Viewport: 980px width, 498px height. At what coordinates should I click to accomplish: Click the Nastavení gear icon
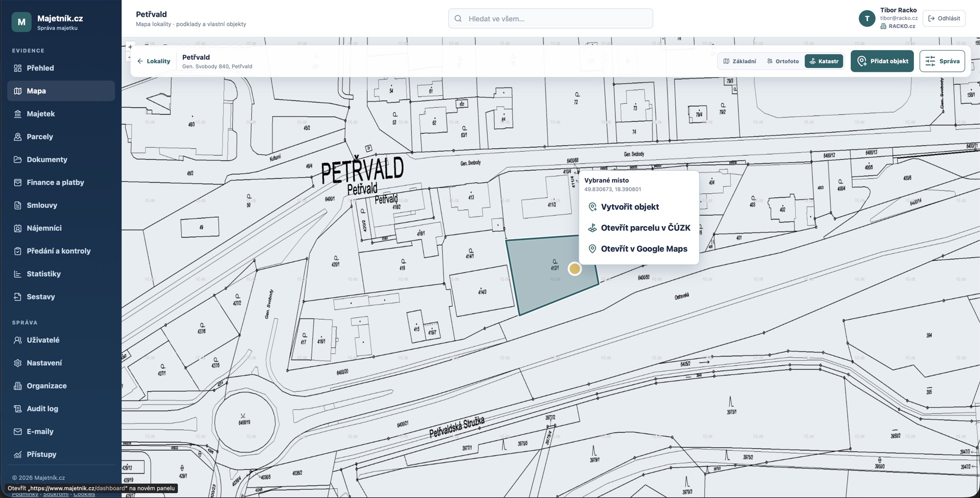(18, 363)
